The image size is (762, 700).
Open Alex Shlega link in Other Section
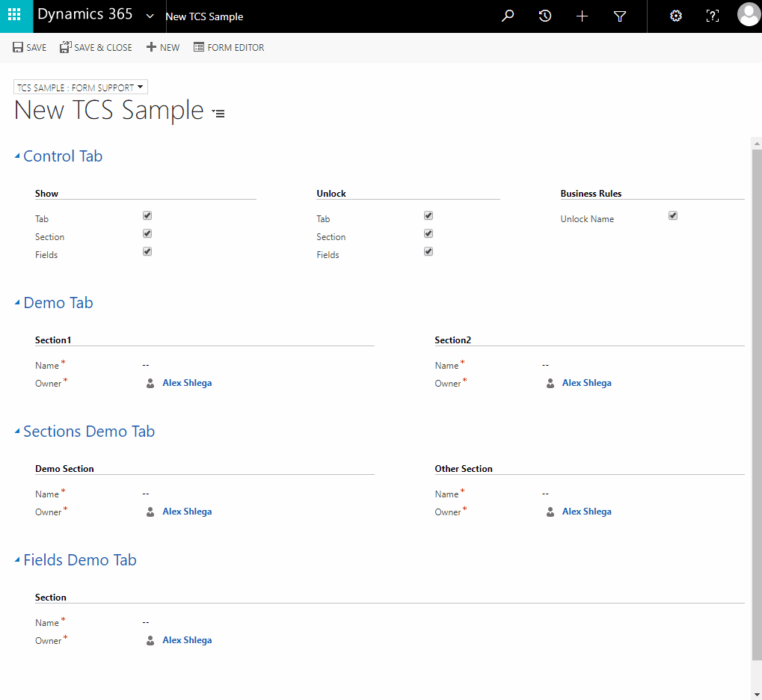[x=586, y=512]
